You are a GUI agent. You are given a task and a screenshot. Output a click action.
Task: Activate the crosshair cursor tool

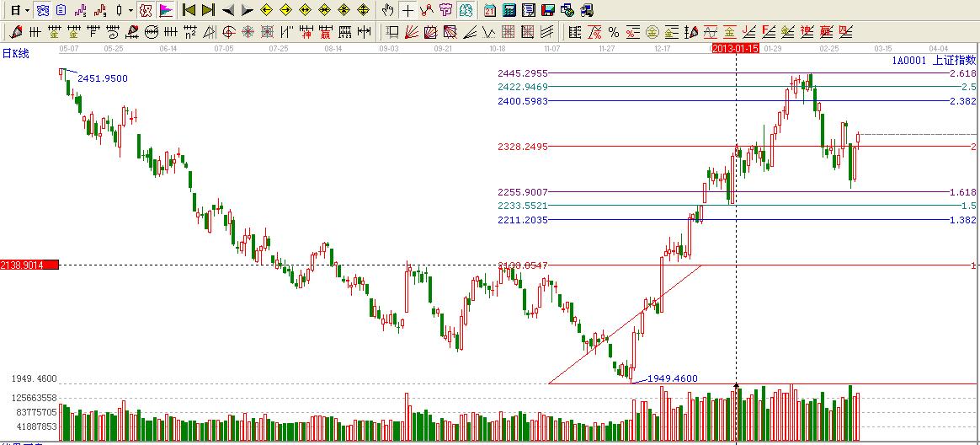point(407,10)
